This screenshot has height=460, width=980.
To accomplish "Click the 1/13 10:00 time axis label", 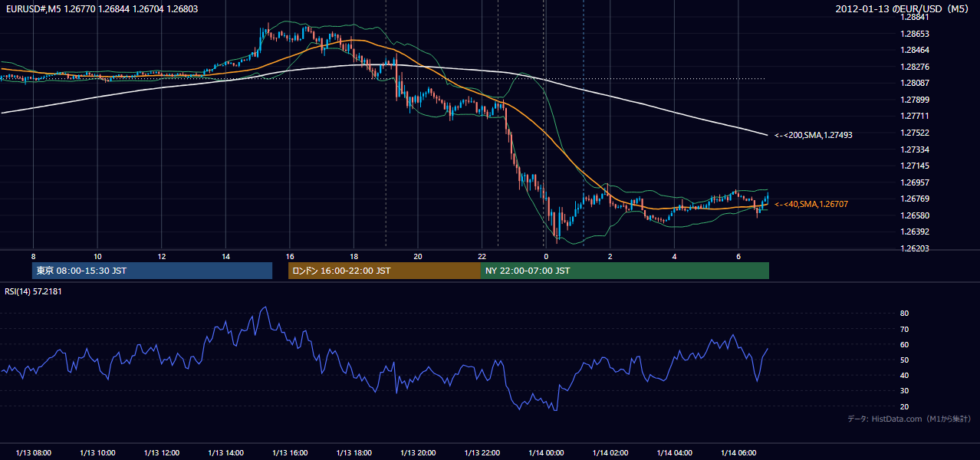I will 97,453.
